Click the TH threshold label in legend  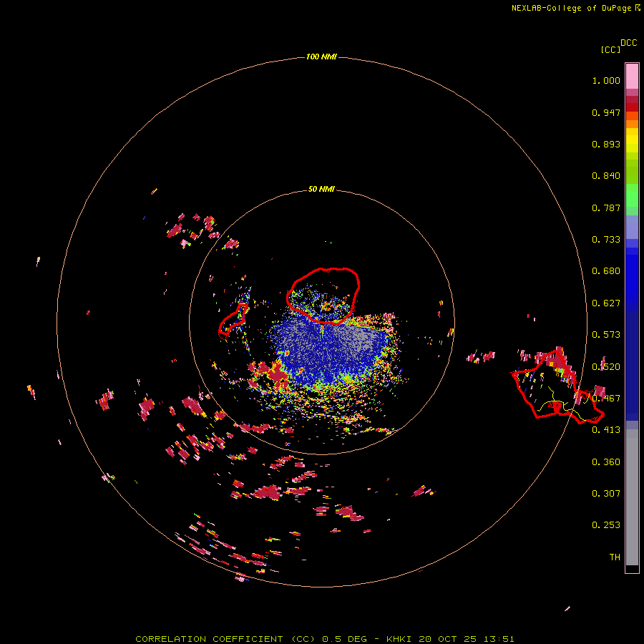click(615, 557)
